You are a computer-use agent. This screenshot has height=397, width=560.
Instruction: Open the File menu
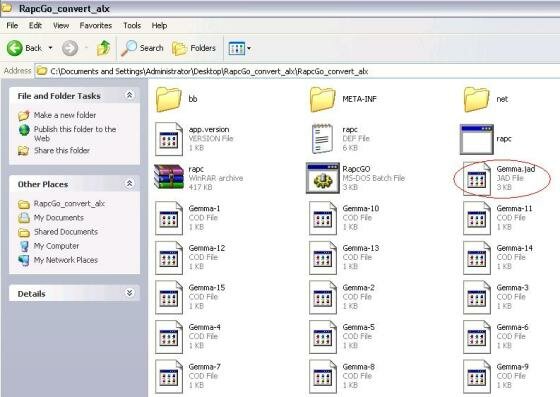[12, 25]
